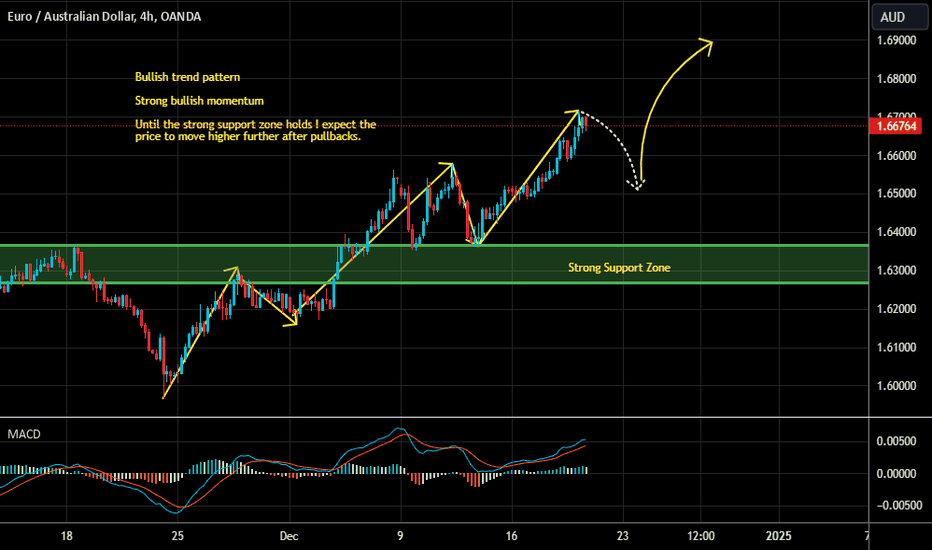
Task: Click the MACD 0.00500 scale value
Action: [896, 441]
